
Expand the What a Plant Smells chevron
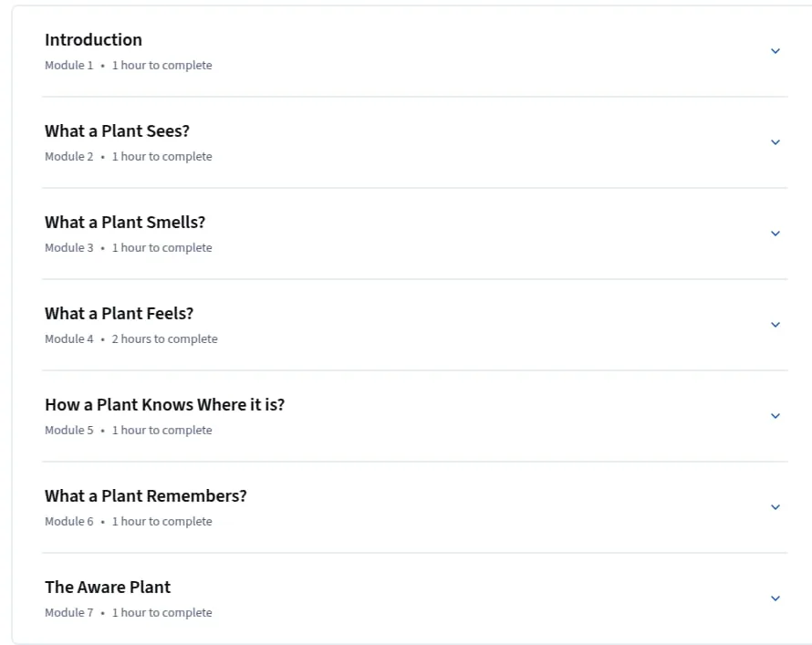[776, 234]
